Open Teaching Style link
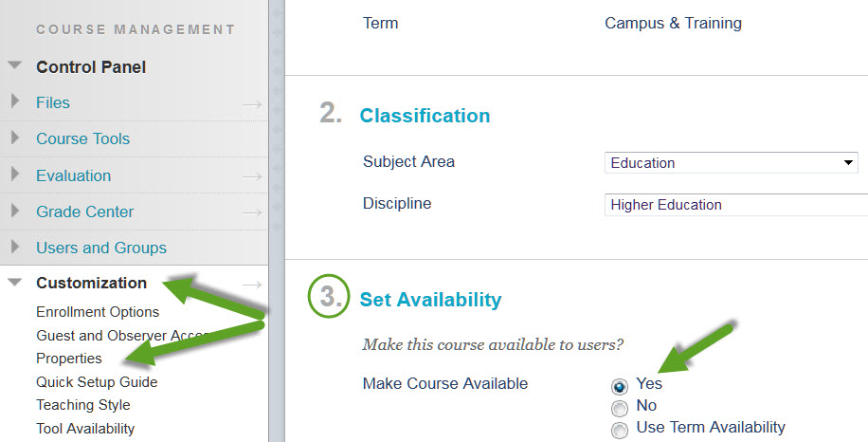 83,405
